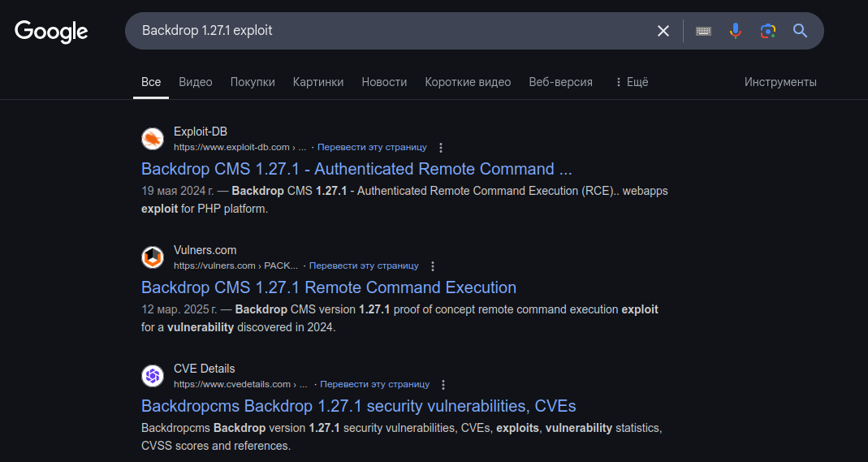
Task: Translate the CVE Details result page
Action: pyautogui.click(x=375, y=384)
